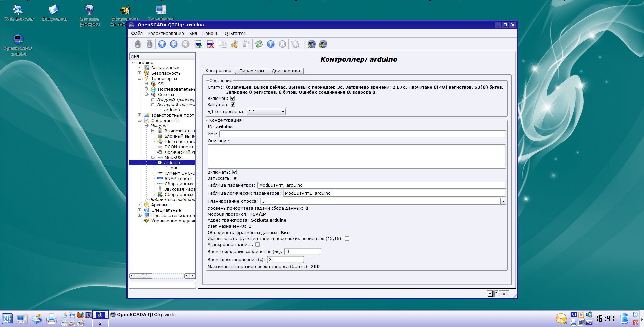Click the blue back-arrow toolbar icon
This screenshot has height=327, width=644.
[x=174, y=44]
